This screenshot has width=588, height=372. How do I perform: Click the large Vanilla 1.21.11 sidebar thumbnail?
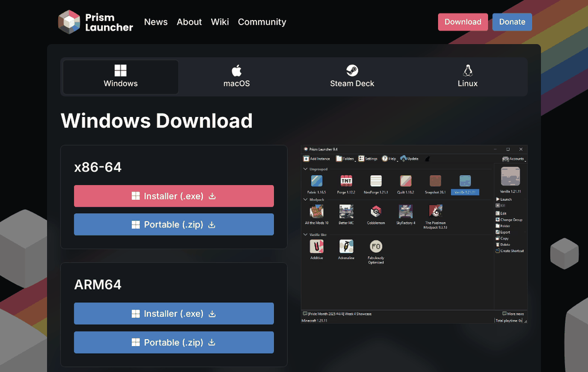click(x=510, y=176)
